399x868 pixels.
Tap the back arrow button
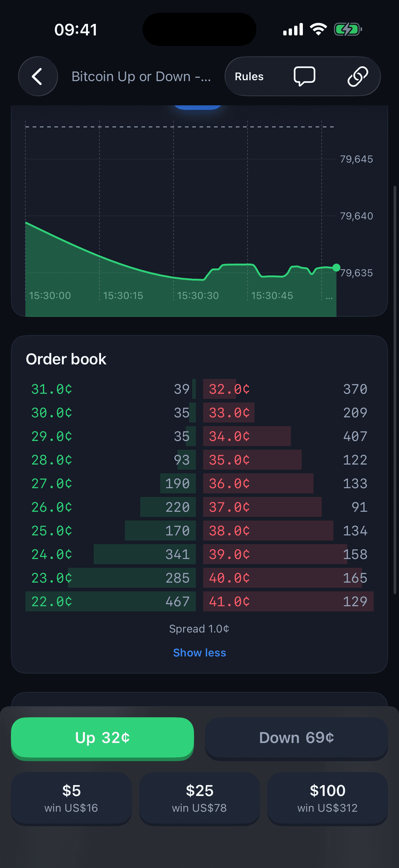[x=38, y=77]
